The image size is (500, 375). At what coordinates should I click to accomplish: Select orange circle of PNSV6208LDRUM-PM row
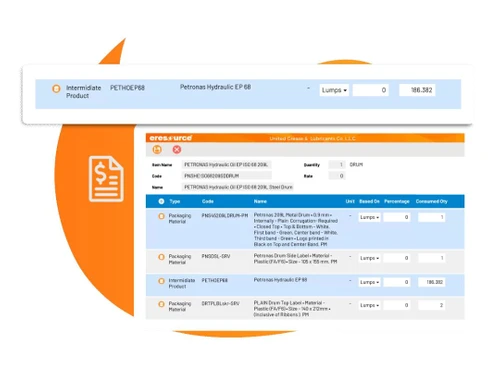tap(161, 216)
